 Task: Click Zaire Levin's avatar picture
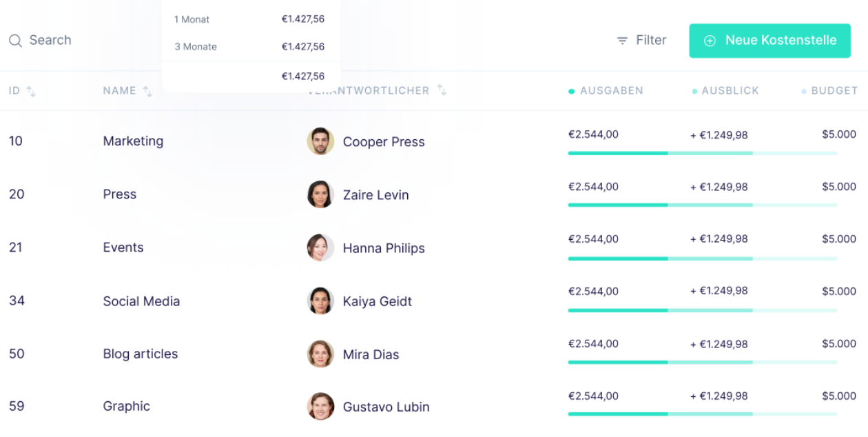320,194
